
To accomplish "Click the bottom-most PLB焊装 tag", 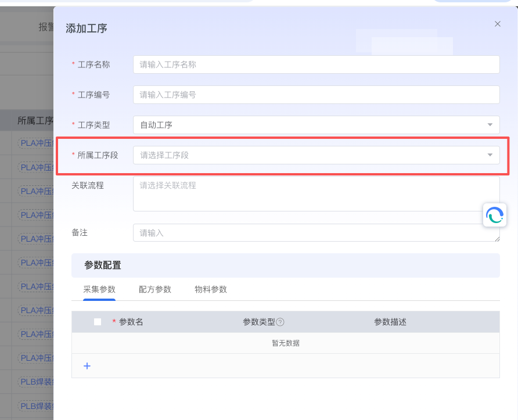I will tap(37, 405).
